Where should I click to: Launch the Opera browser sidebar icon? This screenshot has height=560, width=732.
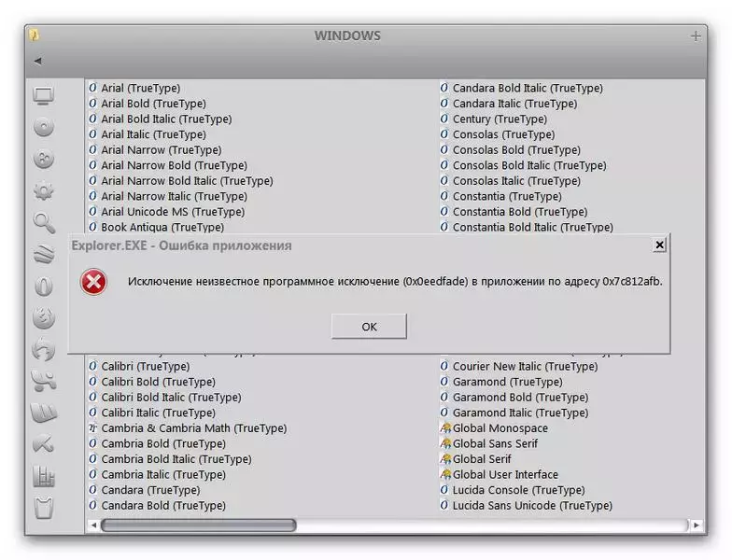pos(44,286)
